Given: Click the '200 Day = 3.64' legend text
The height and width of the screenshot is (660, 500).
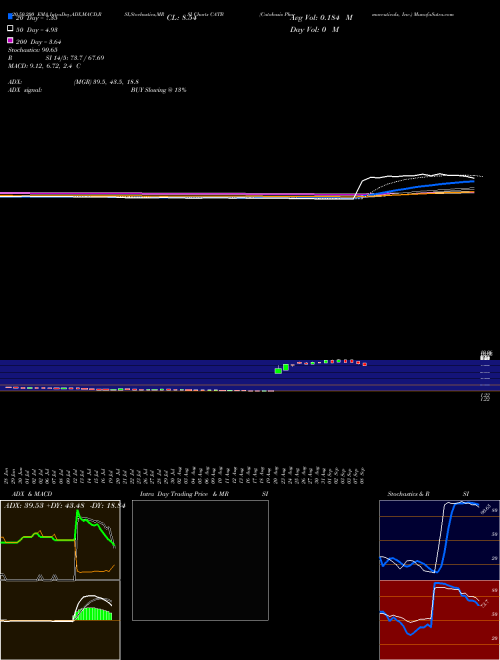Looking at the screenshot, I should 39,42.
